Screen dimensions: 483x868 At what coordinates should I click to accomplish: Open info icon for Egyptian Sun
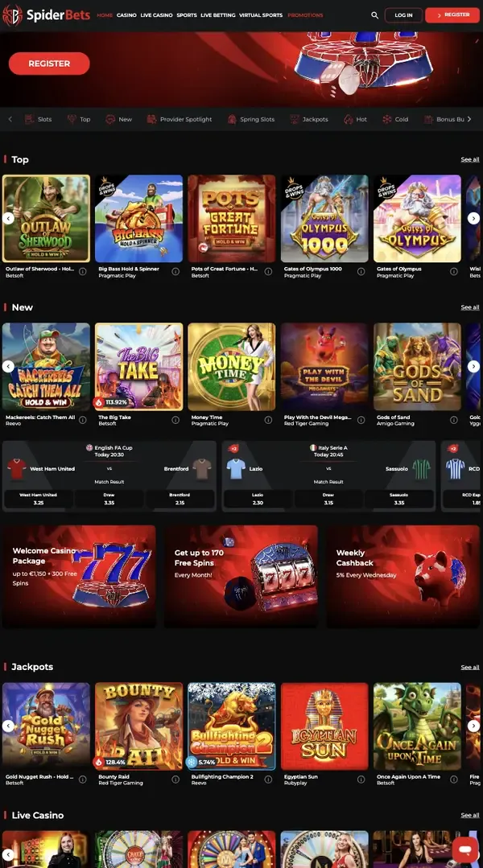coord(361,779)
